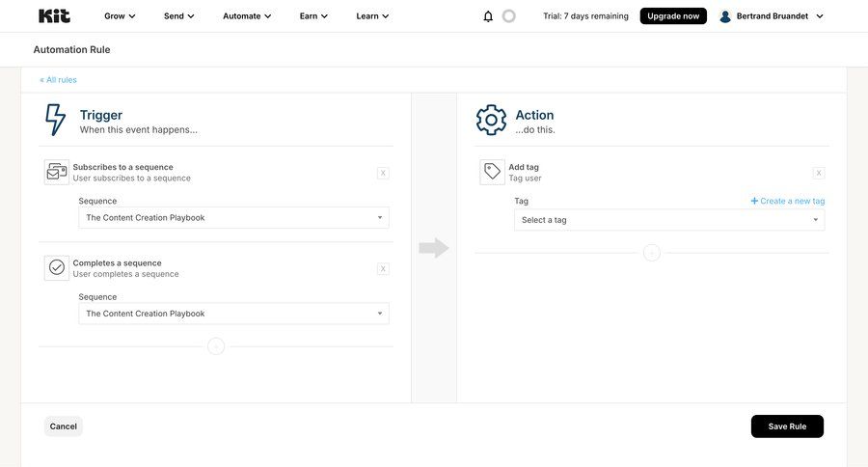Click 'When this event happens...' text
This screenshot has width=868, height=467.
(138, 129)
